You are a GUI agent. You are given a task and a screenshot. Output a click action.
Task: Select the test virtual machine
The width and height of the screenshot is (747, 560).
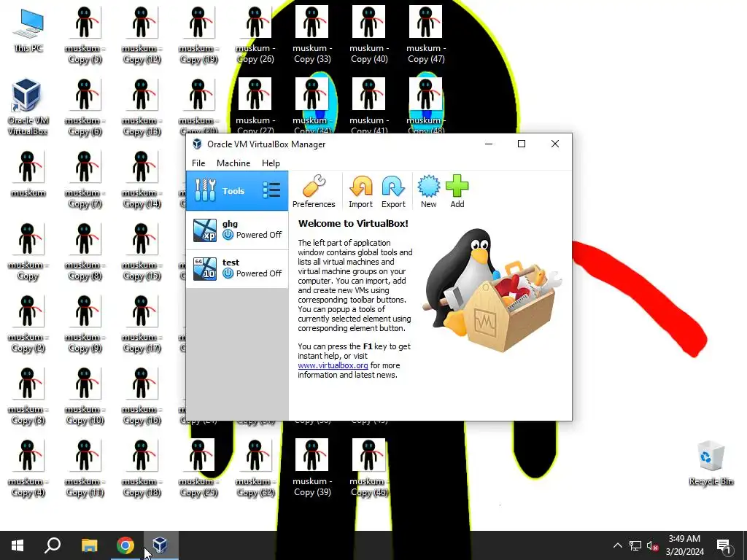click(237, 268)
